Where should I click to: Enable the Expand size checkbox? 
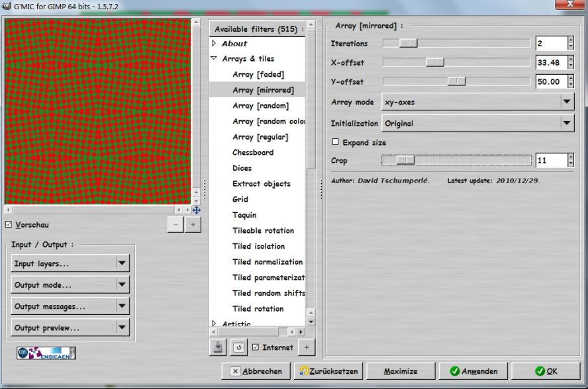pyautogui.click(x=335, y=142)
